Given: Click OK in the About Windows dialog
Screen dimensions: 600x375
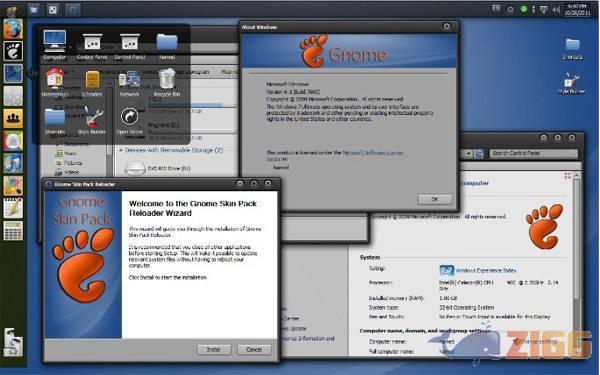Looking at the screenshot, I should [435, 199].
